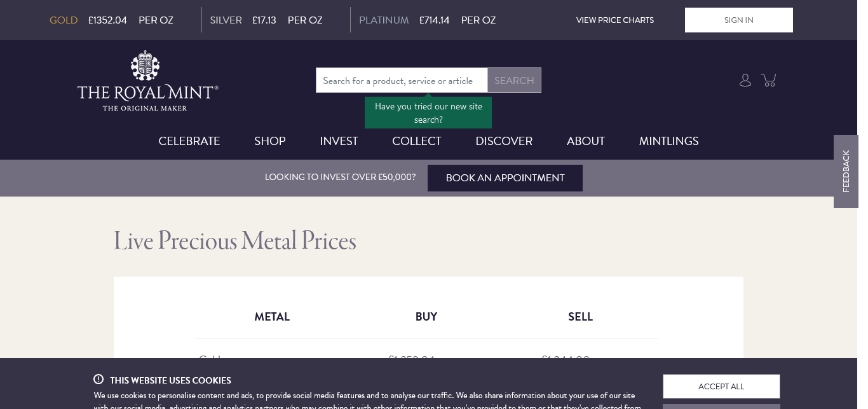The height and width of the screenshot is (409, 868).
Task: Click the cookie notice info icon
Action: (x=98, y=380)
